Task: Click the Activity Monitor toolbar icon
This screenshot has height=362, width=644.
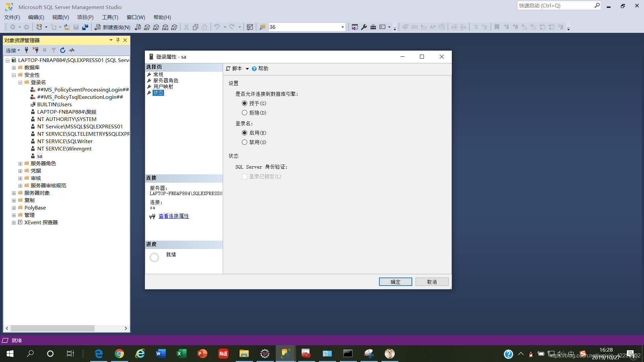Action: point(250,27)
